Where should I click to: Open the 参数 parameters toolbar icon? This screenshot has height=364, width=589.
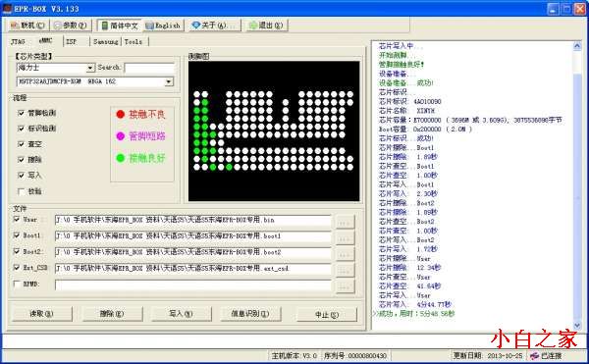pos(58,26)
